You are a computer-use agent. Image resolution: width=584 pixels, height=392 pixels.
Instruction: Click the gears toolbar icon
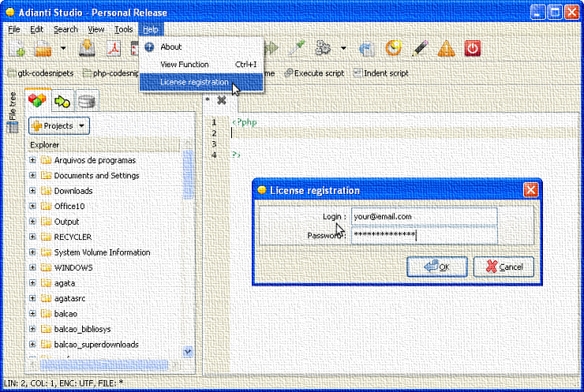pos(323,48)
